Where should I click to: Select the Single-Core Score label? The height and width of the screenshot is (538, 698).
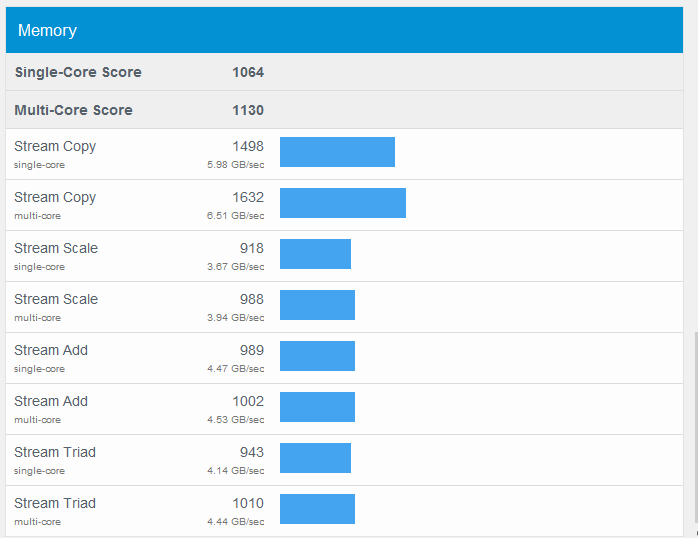click(78, 72)
